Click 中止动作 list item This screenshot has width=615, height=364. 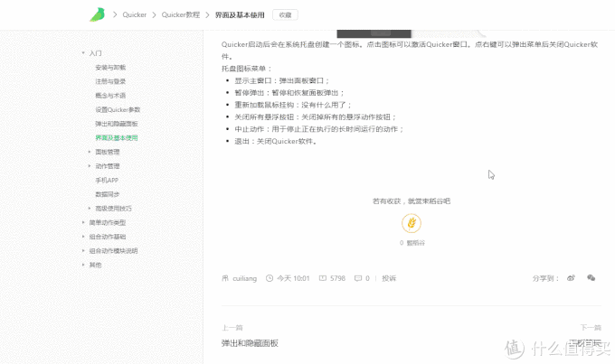point(319,129)
